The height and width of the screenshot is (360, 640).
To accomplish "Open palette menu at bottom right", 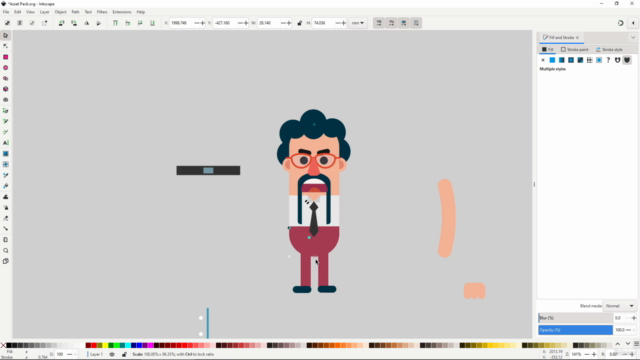I will click(x=636, y=344).
